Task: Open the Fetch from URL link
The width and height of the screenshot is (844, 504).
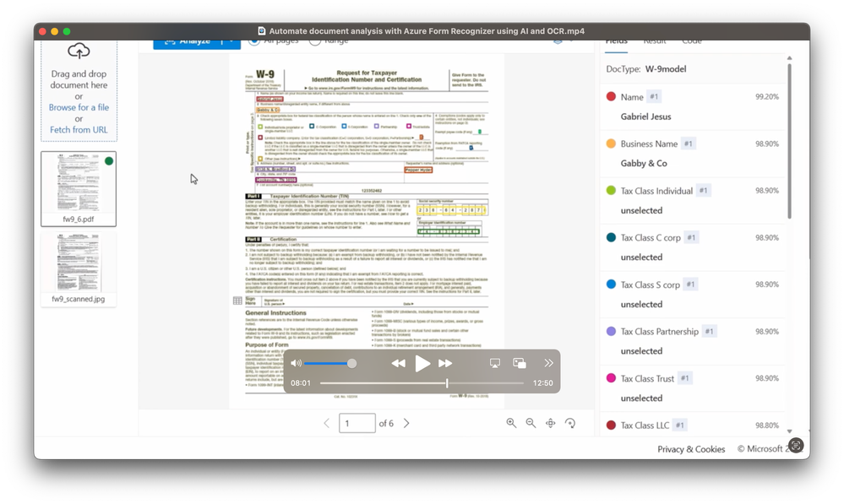Action: pos(79,130)
